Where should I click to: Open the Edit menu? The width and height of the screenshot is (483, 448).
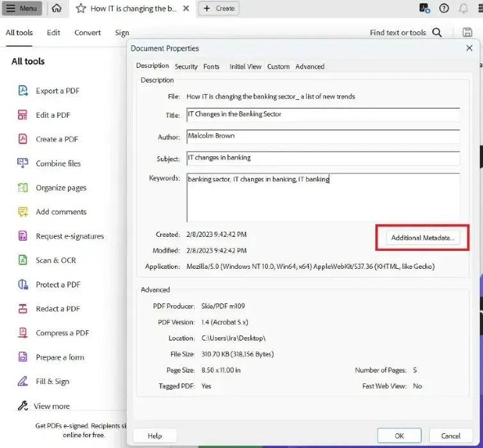(53, 33)
